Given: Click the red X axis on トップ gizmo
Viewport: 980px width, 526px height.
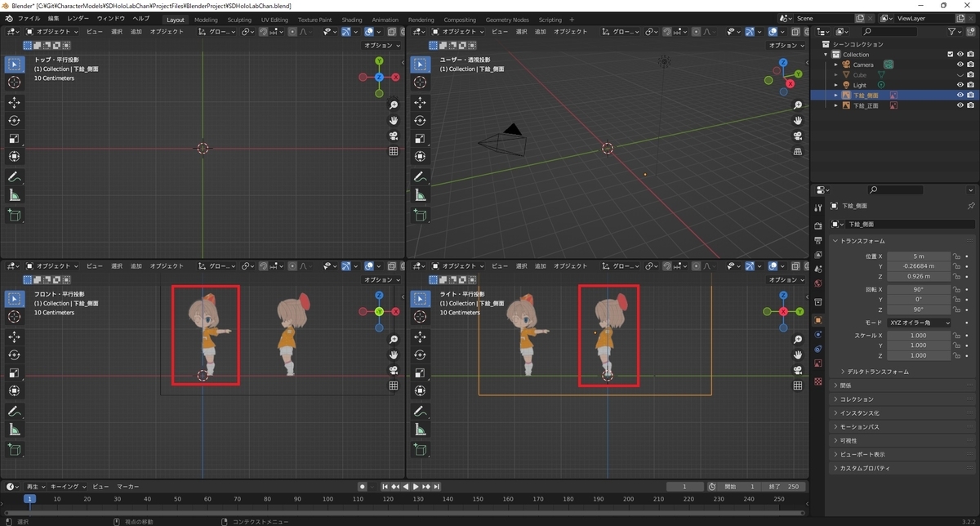Looking at the screenshot, I should pos(396,77).
